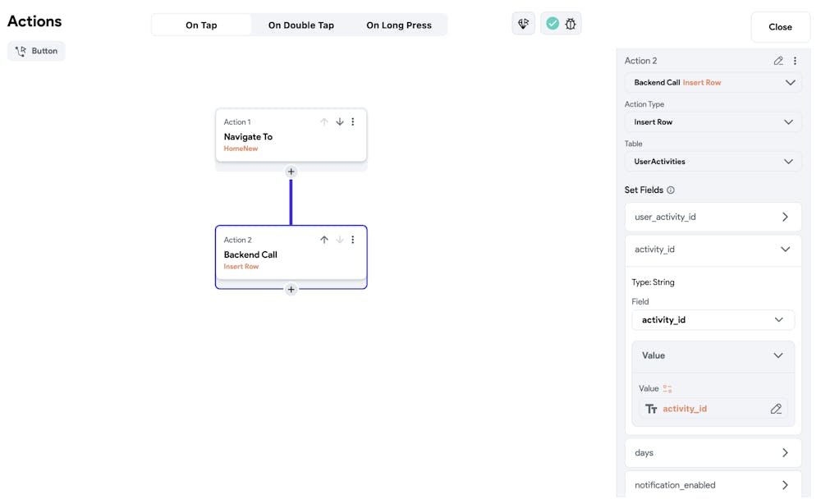821x504 pixels.
Task: Edit Action 2 name with pencil icon
Action: (x=778, y=61)
